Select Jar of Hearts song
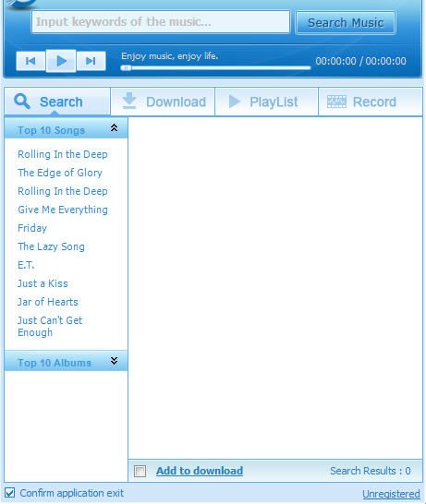426x504 pixels. [48, 302]
